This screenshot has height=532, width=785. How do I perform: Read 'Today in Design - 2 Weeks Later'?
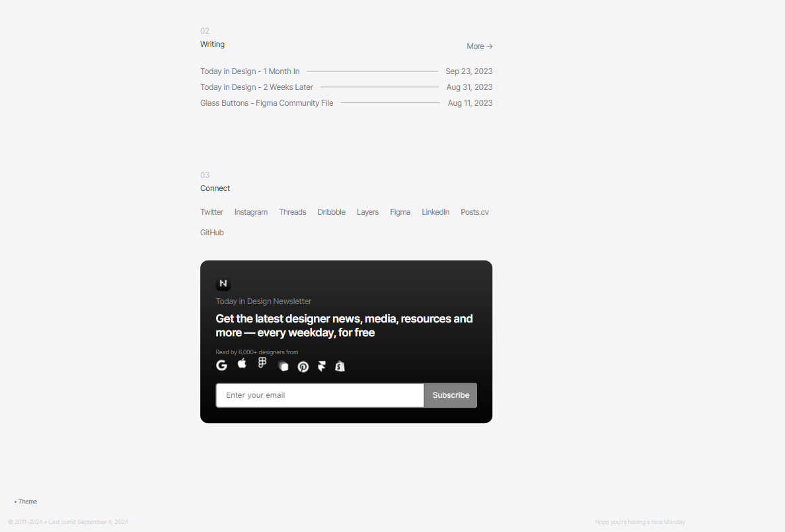pos(256,87)
